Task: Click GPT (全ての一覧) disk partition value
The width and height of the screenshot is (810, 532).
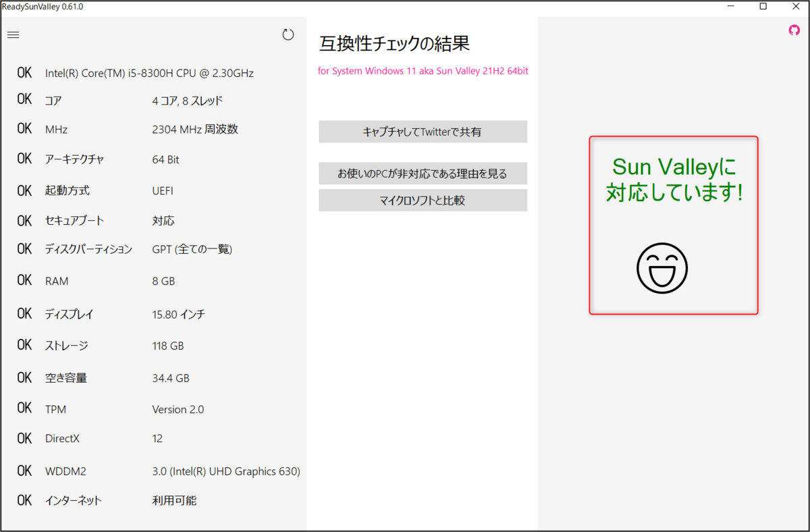Action: pyautogui.click(x=192, y=249)
